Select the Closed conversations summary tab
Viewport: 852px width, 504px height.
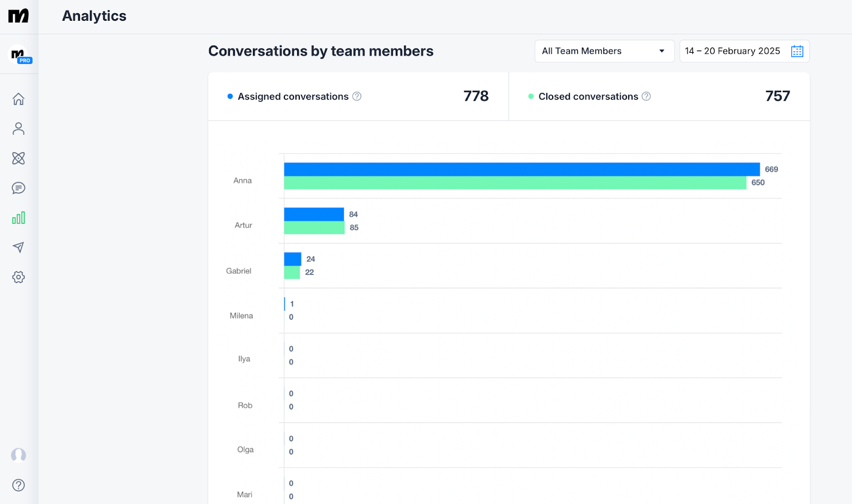coord(659,96)
